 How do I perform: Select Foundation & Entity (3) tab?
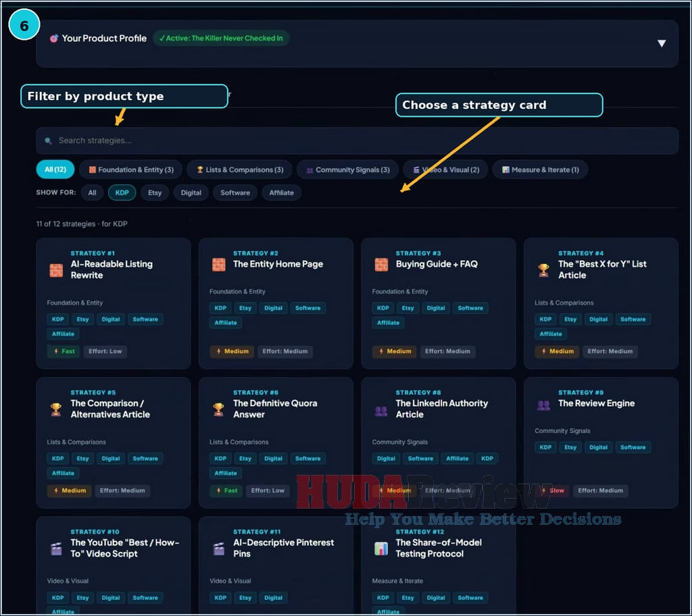pos(131,170)
